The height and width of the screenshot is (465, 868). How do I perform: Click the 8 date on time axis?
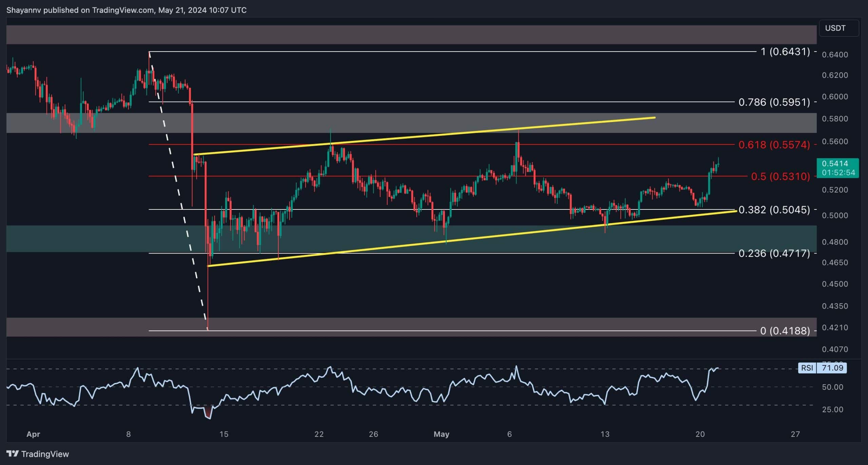click(x=129, y=434)
